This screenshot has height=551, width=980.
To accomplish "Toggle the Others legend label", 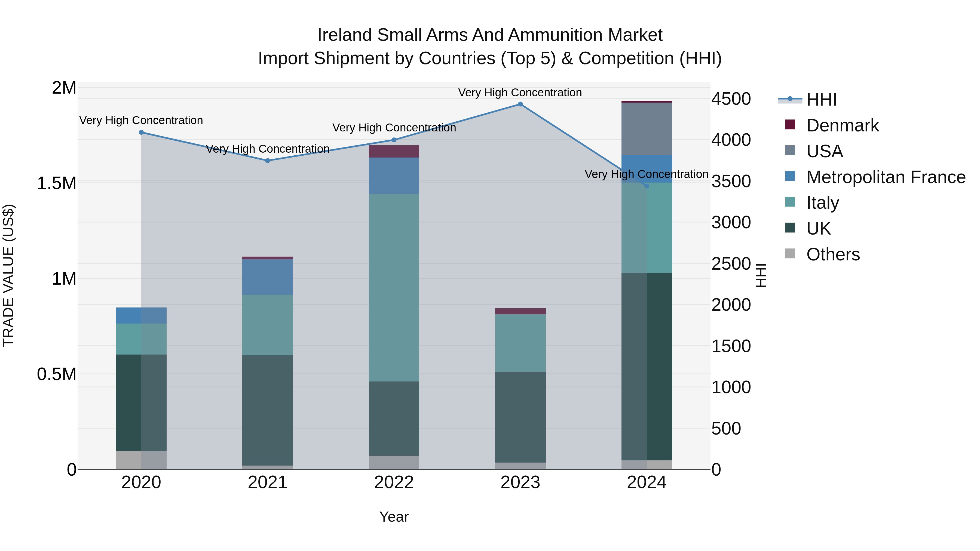I will click(833, 255).
